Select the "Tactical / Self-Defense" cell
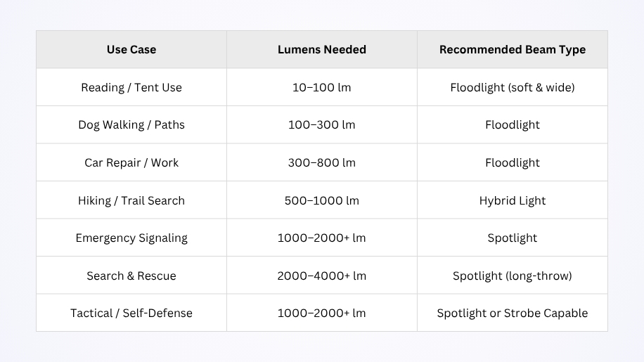The height and width of the screenshot is (362, 644). (x=131, y=313)
